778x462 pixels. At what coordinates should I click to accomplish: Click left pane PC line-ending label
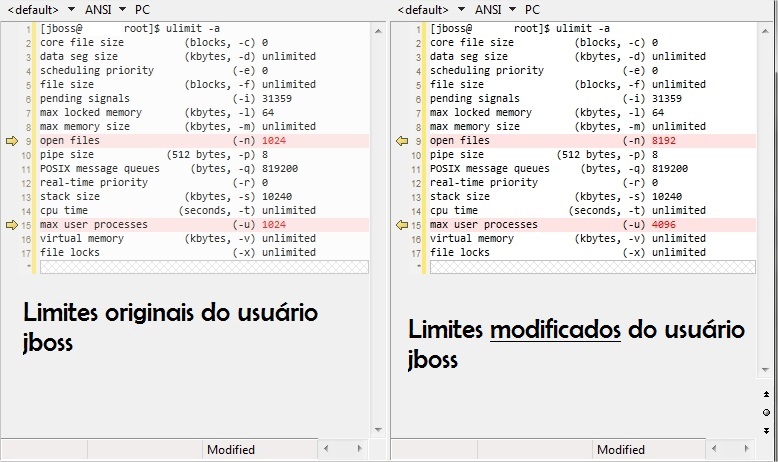[x=142, y=9]
